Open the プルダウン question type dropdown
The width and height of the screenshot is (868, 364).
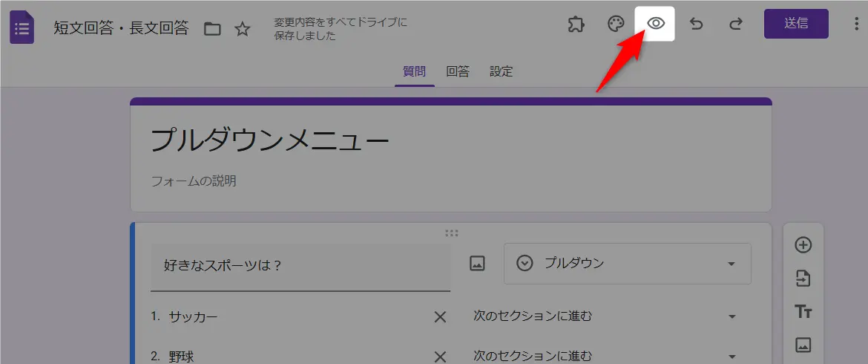[627, 264]
